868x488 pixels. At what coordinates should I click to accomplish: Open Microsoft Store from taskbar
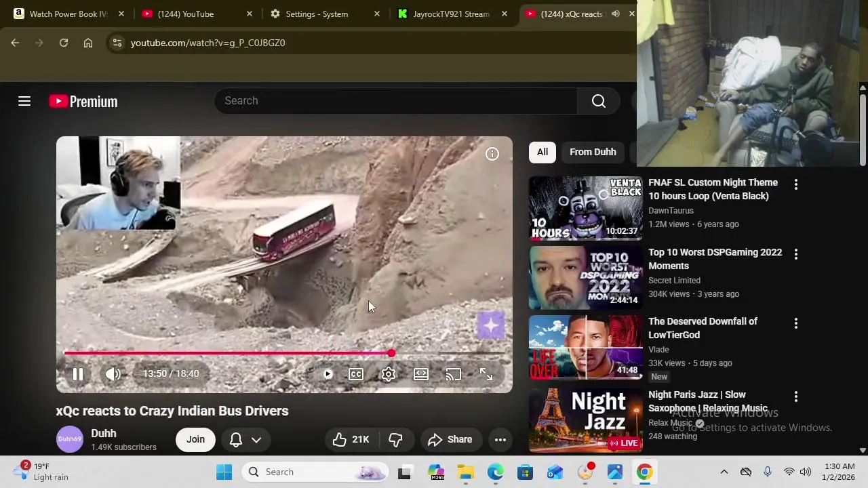[526, 472]
